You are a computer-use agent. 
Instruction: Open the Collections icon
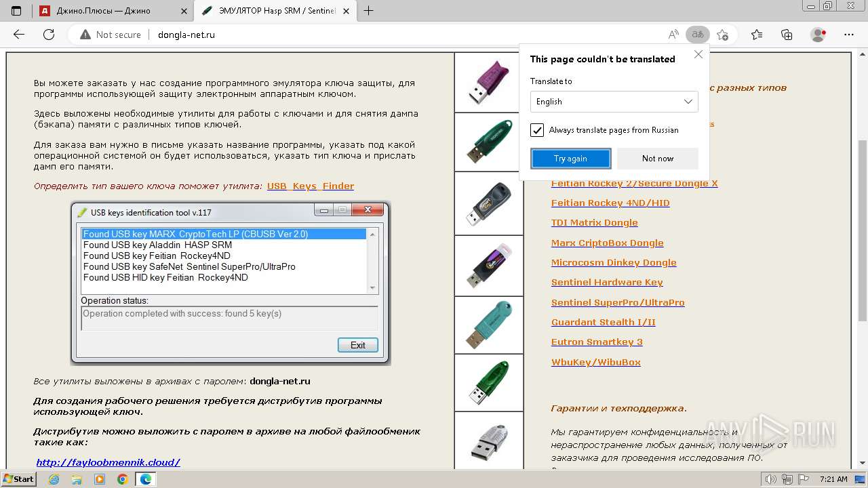(787, 35)
